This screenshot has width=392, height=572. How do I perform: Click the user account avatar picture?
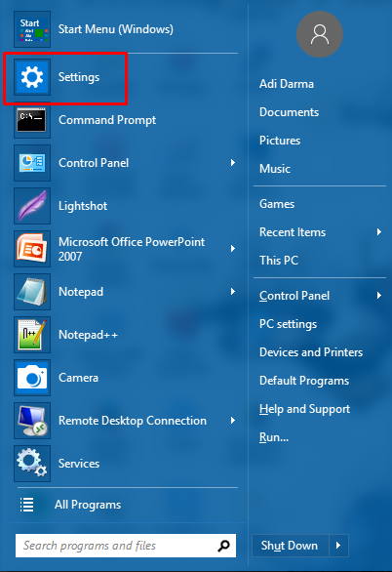pos(320,34)
